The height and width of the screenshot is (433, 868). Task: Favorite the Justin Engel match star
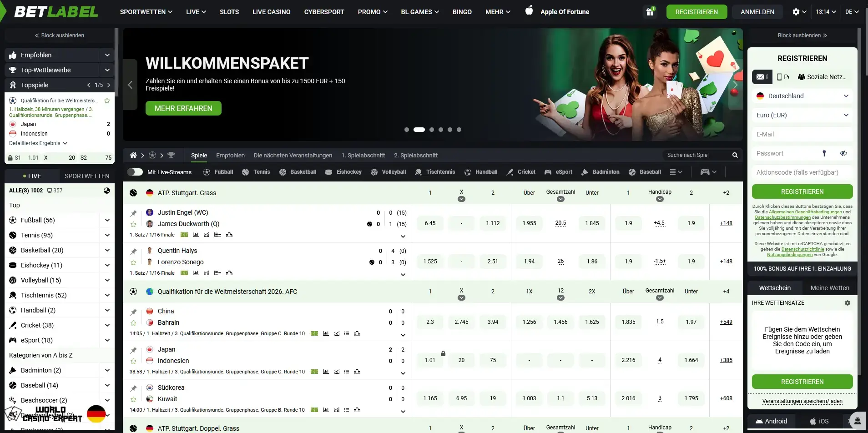pos(133,224)
